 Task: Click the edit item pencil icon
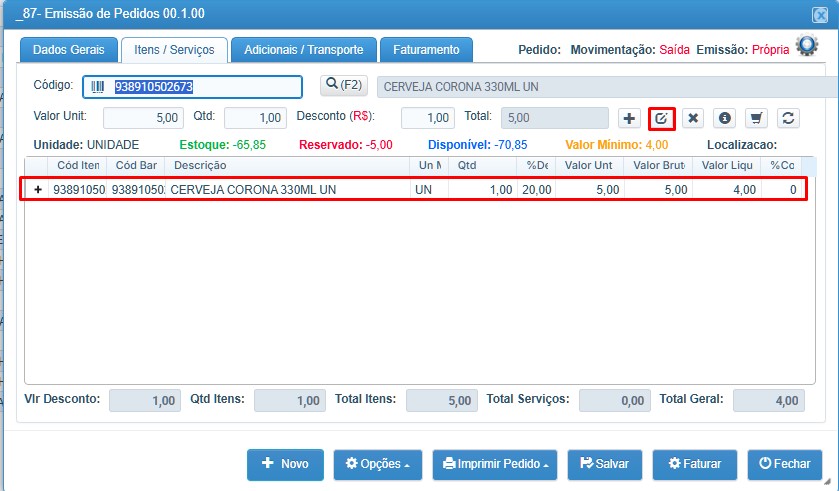pos(661,118)
